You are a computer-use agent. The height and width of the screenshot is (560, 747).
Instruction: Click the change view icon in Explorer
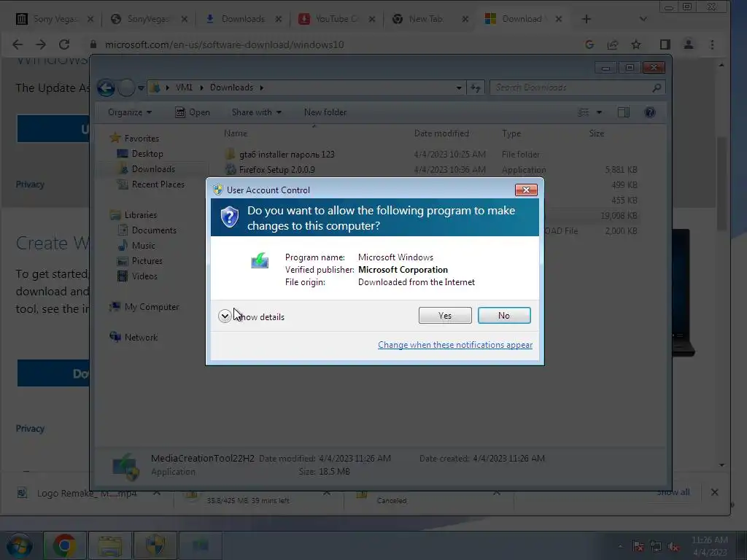pyautogui.click(x=584, y=112)
